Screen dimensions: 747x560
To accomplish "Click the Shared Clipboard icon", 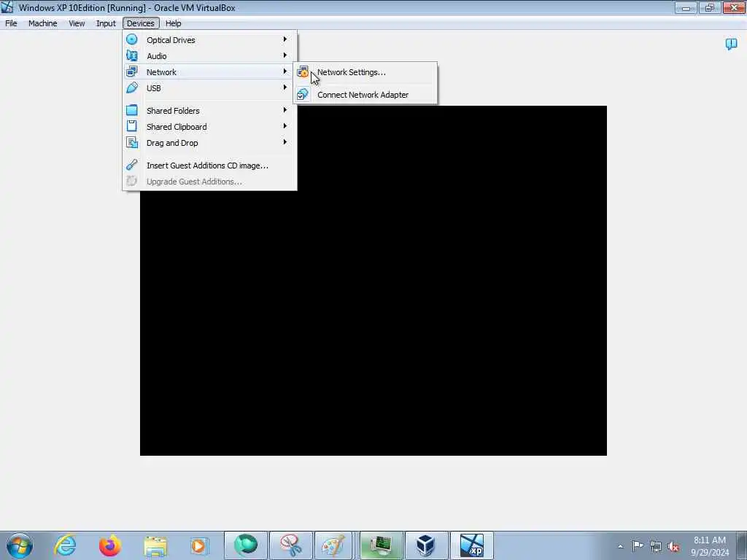I will click(x=132, y=126).
